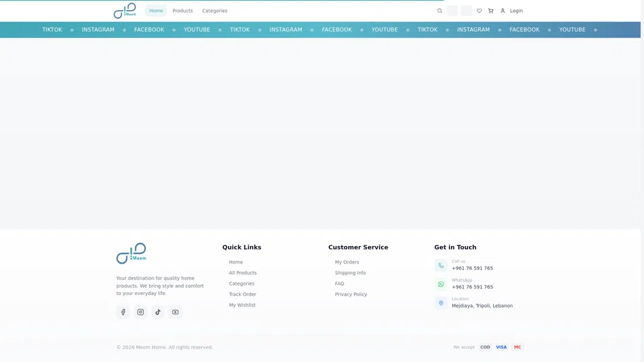This screenshot has height=362, width=644.
Task: Open the FAQ link
Action: click(339, 283)
